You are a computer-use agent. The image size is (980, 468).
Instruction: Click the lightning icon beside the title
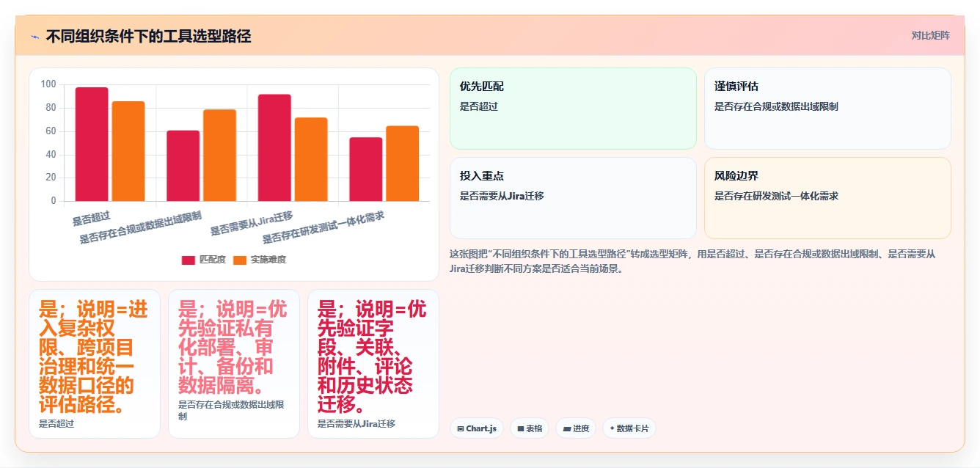tap(34, 36)
